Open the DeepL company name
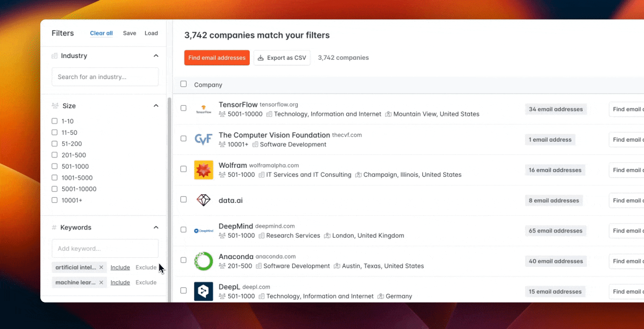Screen dimensions: 644x329 click(230, 287)
